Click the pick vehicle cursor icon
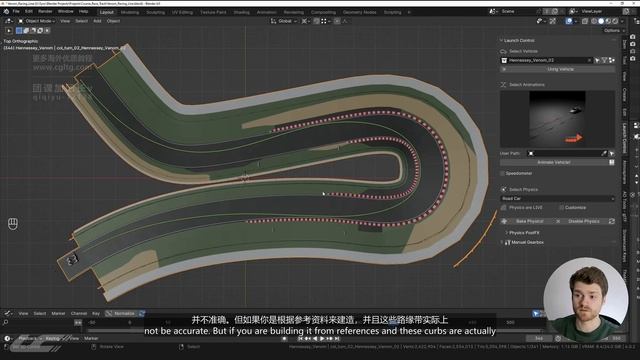This screenshot has width=640, height=360. (597, 60)
